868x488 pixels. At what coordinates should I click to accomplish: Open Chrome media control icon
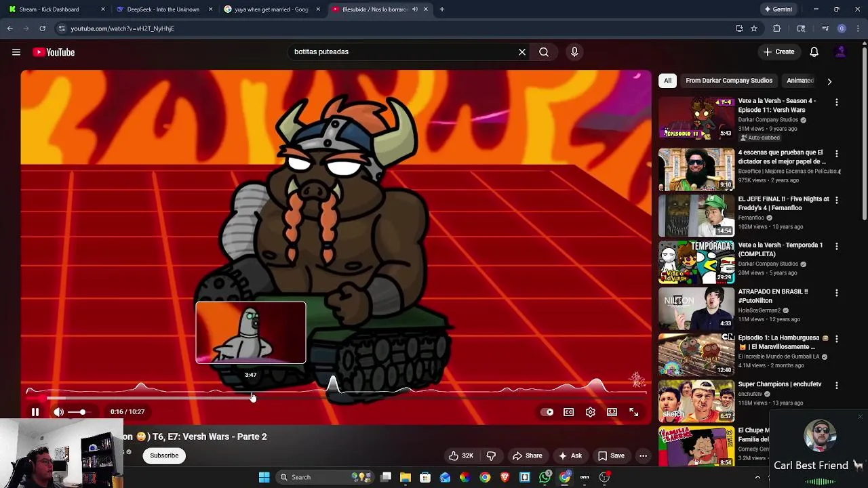825,28
